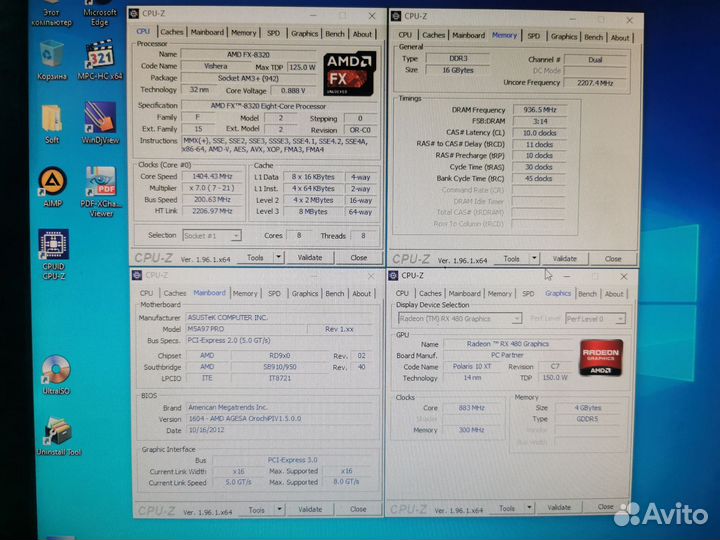The height and width of the screenshot is (540, 720).
Task: Click Uncore Frequency 2207.4 MHz value
Action: click(595, 83)
